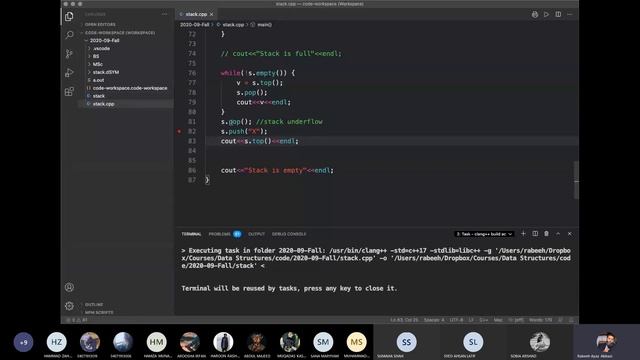Open the +9 more participants bubble

(24, 342)
